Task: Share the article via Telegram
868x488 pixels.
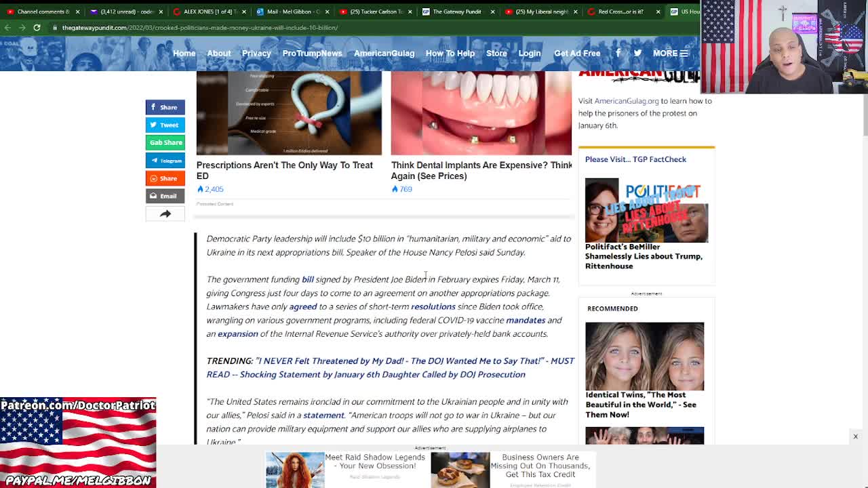Action: pyautogui.click(x=165, y=161)
